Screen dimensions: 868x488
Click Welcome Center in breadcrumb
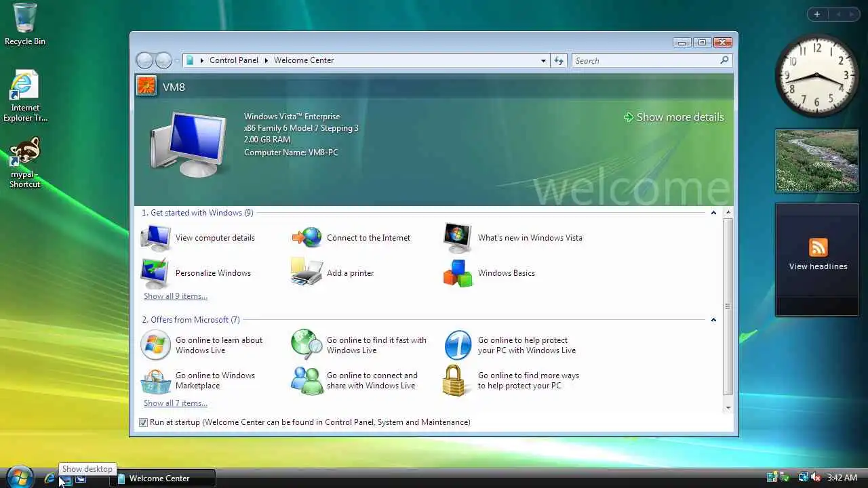coord(304,60)
